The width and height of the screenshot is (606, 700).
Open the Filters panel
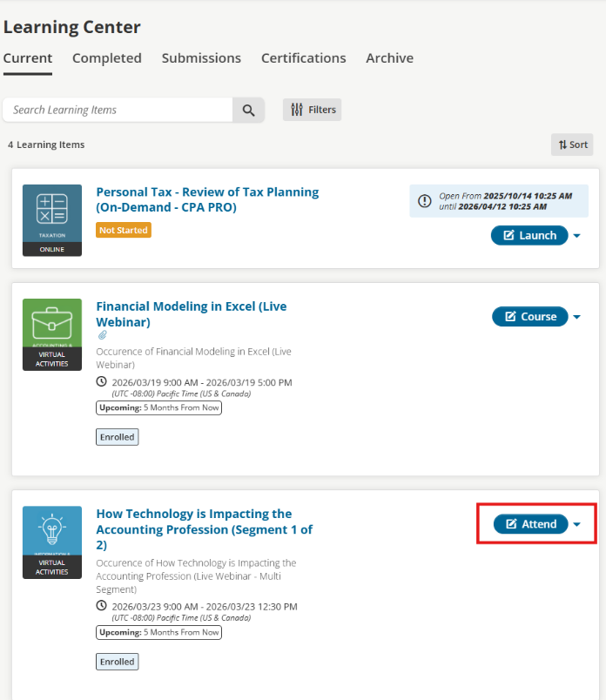coord(313,110)
